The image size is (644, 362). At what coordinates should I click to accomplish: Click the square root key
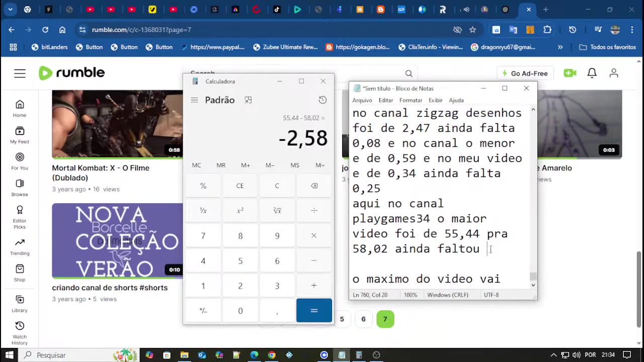coord(277,211)
